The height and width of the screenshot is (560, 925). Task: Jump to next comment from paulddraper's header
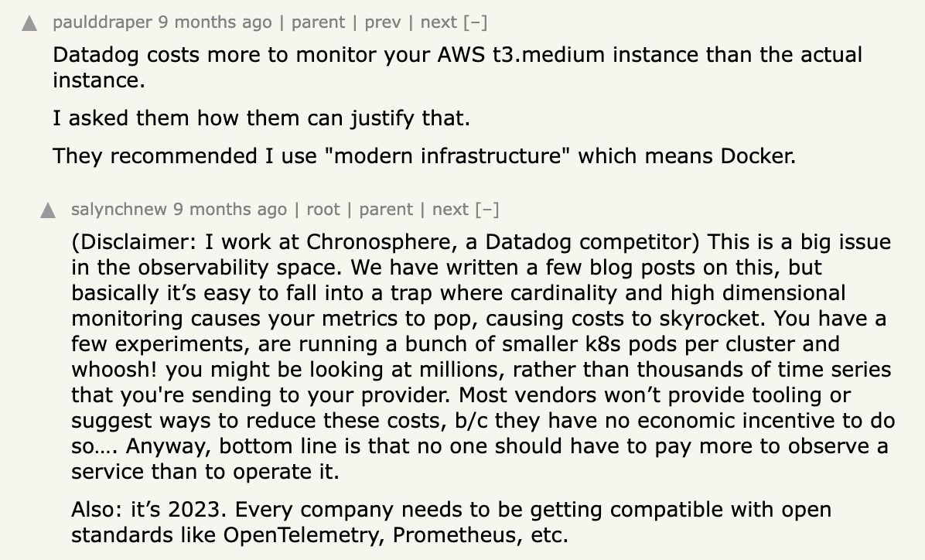click(x=439, y=22)
